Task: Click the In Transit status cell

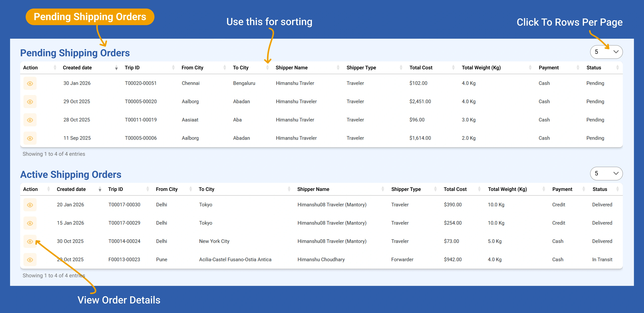Action: 602,260
